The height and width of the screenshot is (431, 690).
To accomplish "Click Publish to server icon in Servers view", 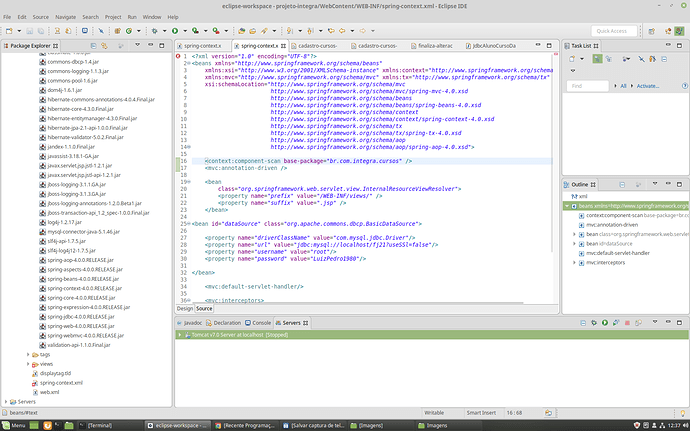I will (x=639, y=323).
